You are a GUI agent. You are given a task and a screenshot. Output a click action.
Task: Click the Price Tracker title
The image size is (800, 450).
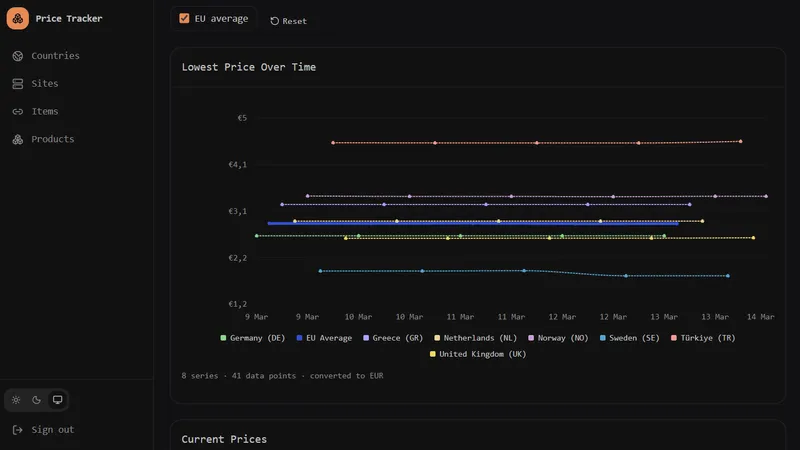(69, 18)
